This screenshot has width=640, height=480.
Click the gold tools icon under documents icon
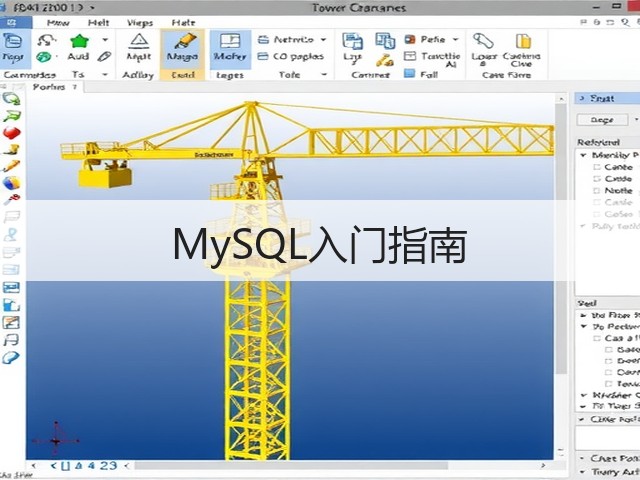coord(384,60)
